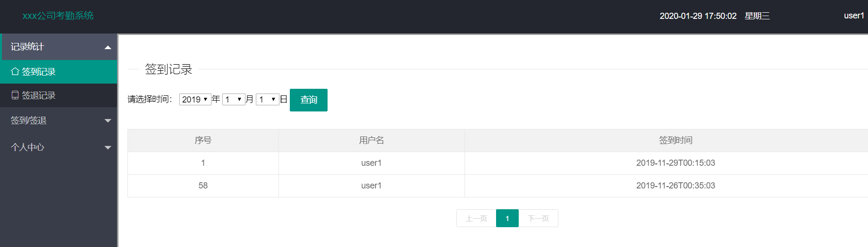Click the 用户名 column header
This screenshot has width=868, height=247.
coord(371,140)
